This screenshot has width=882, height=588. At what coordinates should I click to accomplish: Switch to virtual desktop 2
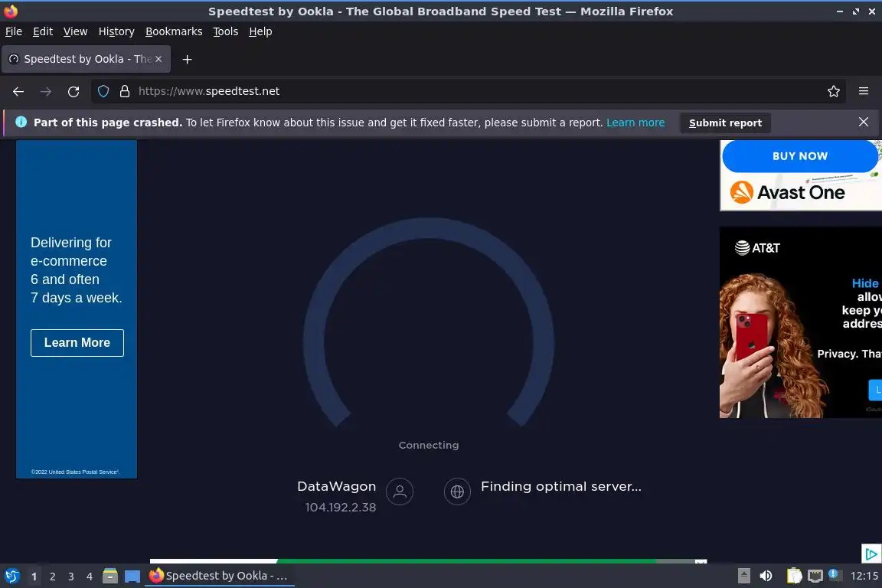(53, 577)
